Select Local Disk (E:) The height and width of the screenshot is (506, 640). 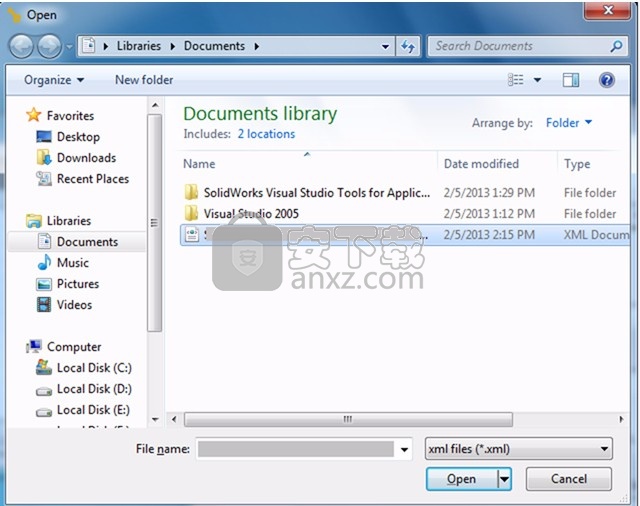(x=93, y=410)
